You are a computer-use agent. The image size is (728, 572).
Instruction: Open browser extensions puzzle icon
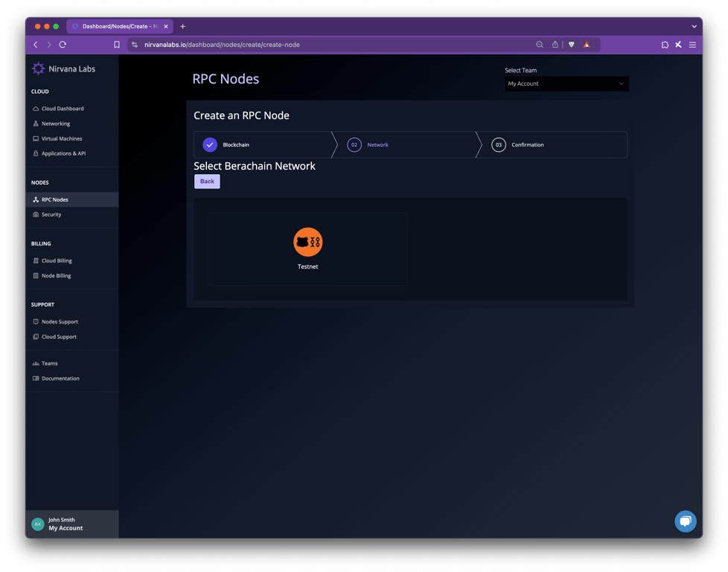click(x=665, y=45)
